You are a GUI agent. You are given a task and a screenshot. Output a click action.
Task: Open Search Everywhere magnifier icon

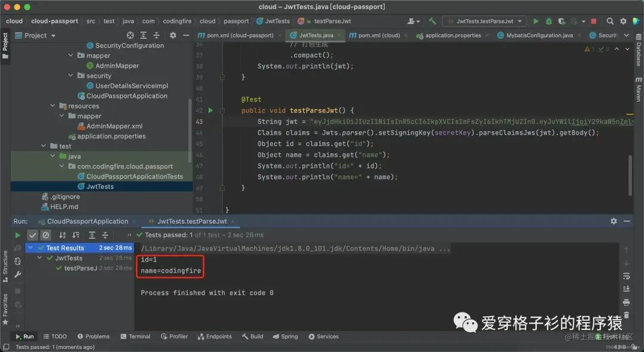coord(611,21)
